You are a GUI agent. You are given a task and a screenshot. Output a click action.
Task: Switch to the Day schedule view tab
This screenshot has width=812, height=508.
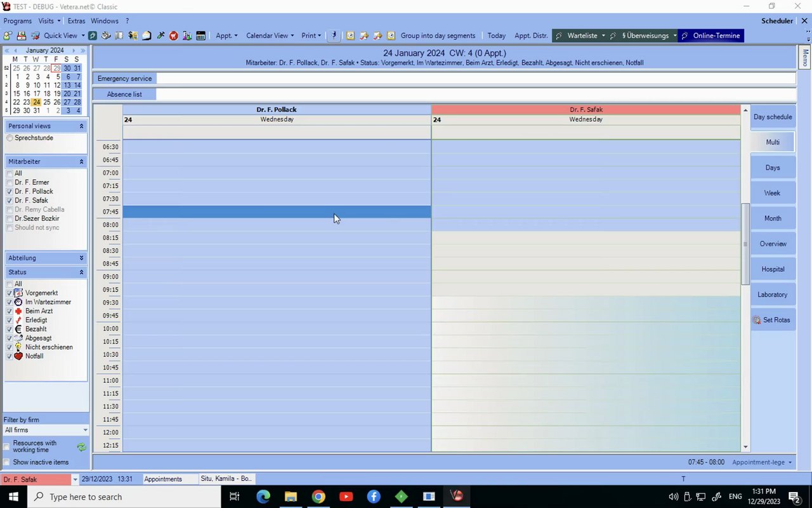pos(773,117)
